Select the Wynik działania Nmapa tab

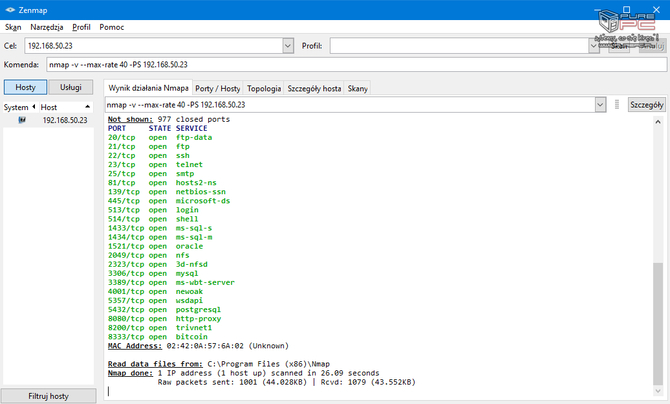148,88
